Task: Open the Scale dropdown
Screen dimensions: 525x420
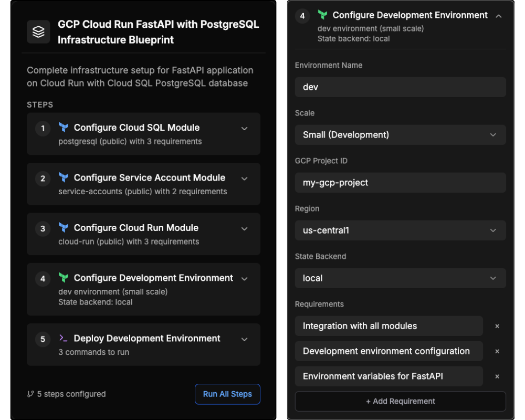Action: pyautogui.click(x=400, y=135)
